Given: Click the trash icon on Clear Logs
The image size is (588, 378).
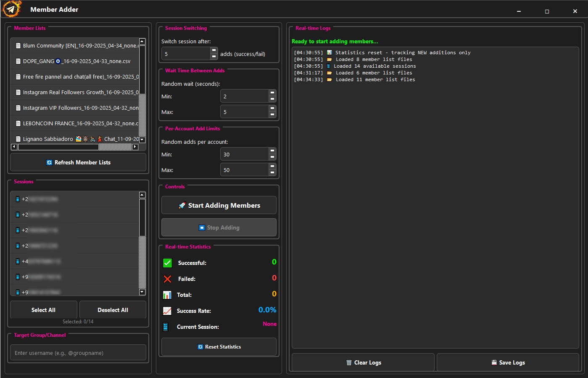Looking at the screenshot, I should point(348,362).
